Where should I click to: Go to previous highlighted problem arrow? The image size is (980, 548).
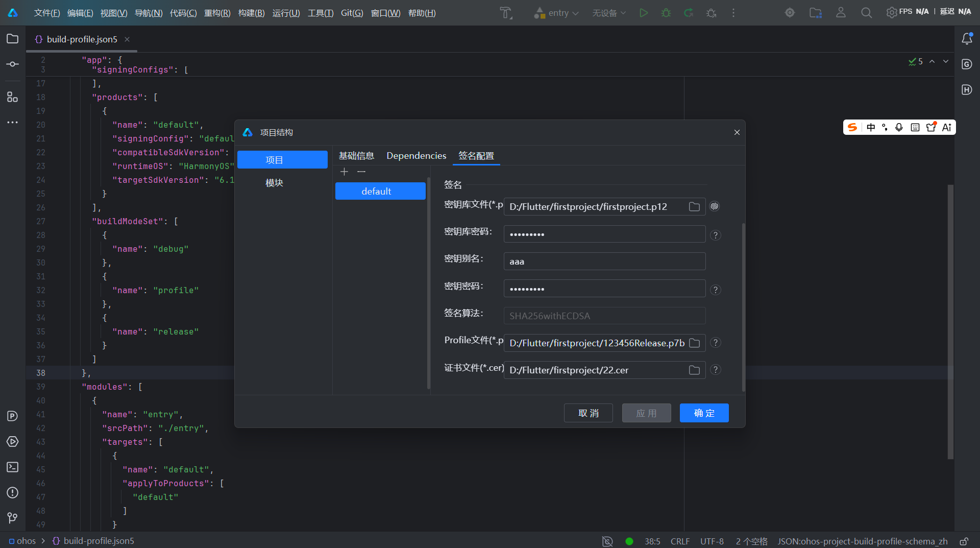[x=932, y=61]
